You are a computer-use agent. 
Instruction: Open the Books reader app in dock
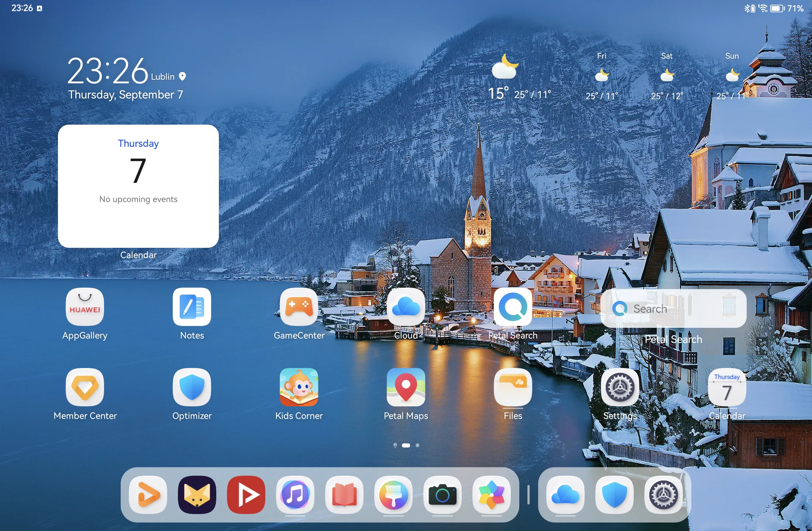(x=344, y=495)
